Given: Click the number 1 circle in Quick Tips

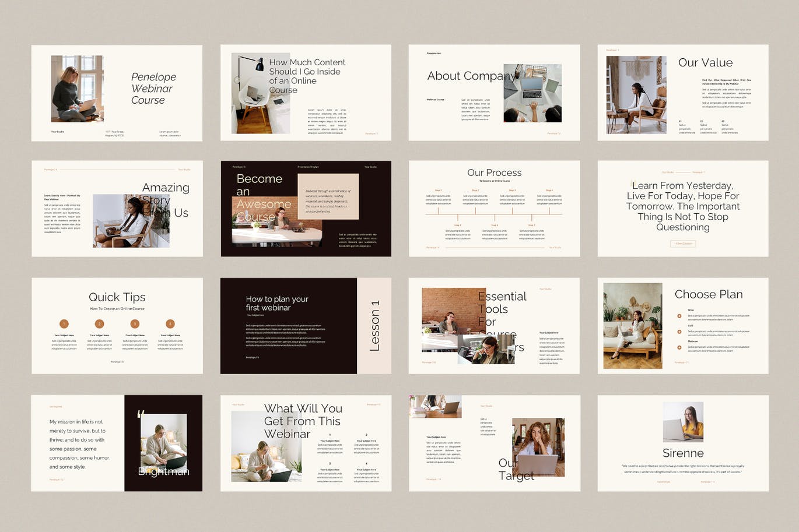Looking at the screenshot, I should [x=64, y=324].
